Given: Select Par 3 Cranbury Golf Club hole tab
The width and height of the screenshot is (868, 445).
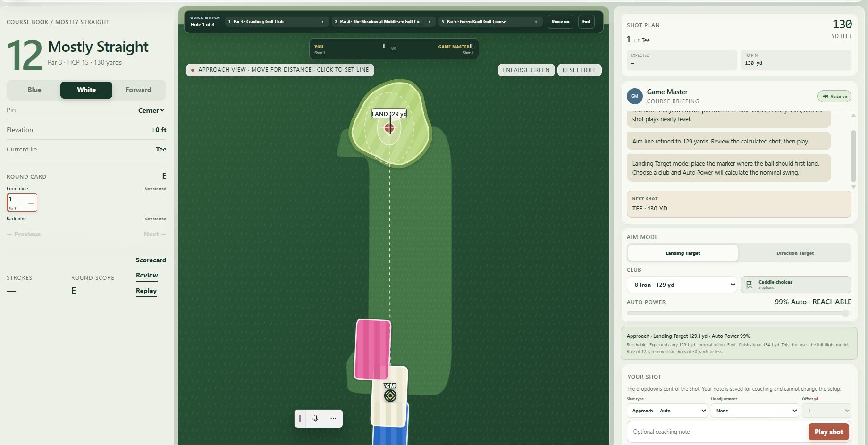Looking at the screenshot, I should [x=277, y=22].
